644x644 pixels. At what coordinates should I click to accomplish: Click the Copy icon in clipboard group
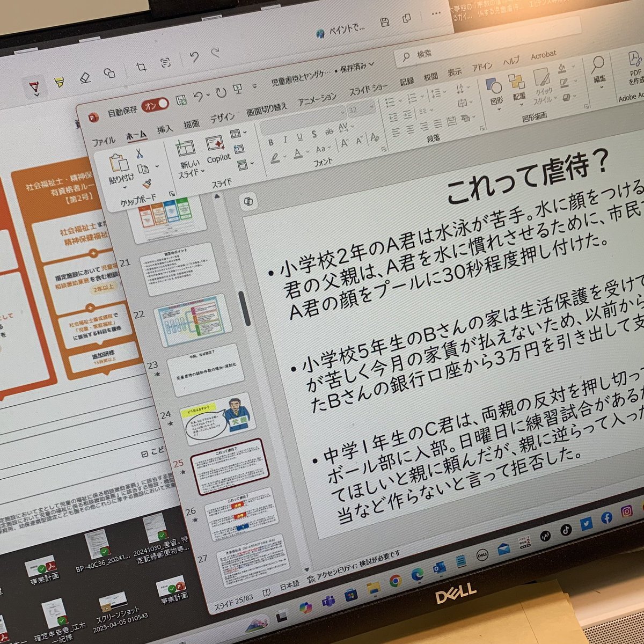click(x=143, y=170)
